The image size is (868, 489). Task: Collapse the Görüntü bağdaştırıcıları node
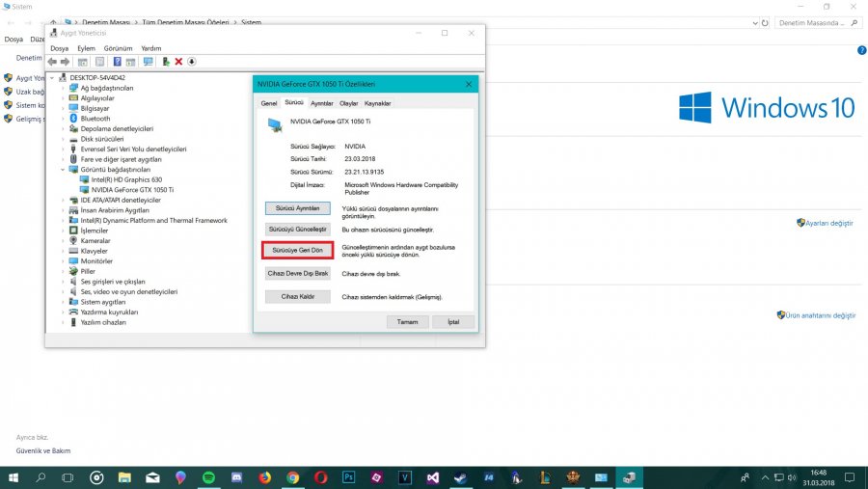click(x=63, y=170)
